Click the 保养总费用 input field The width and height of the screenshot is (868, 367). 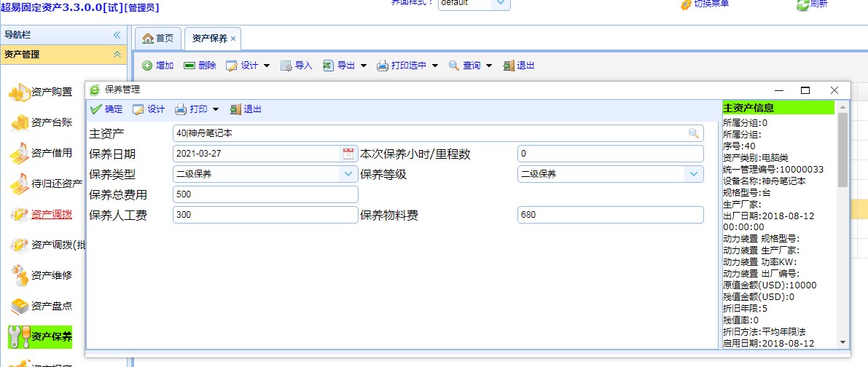(x=265, y=194)
